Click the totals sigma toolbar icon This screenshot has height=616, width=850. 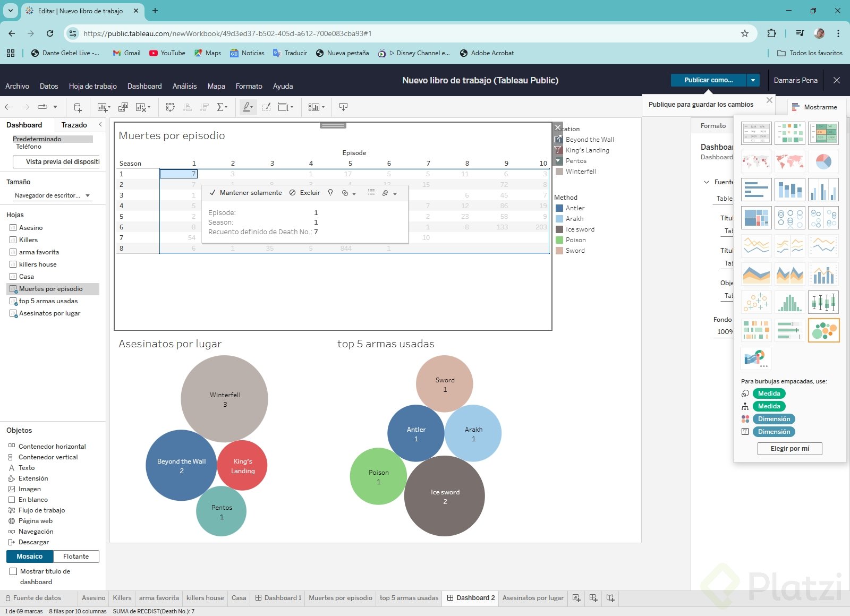coord(221,107)
